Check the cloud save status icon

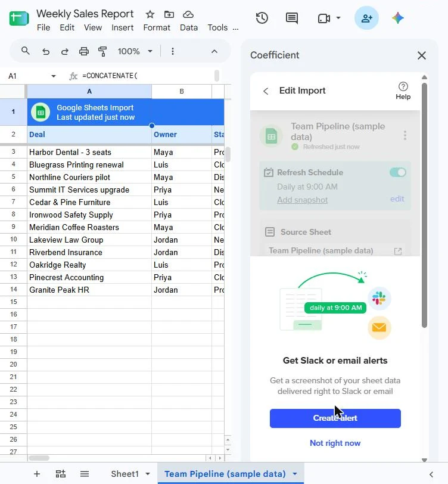[188, 14]
